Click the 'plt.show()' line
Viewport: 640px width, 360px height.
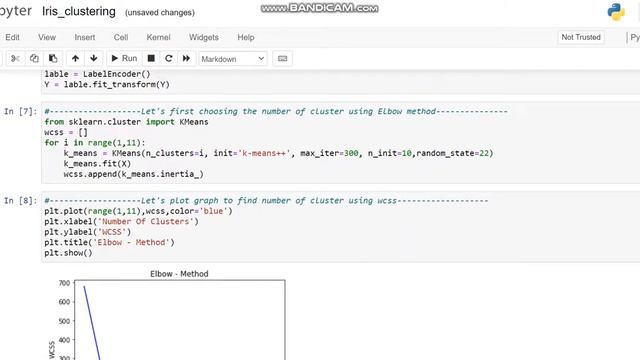pyautogui.click(x=69, y=253)
